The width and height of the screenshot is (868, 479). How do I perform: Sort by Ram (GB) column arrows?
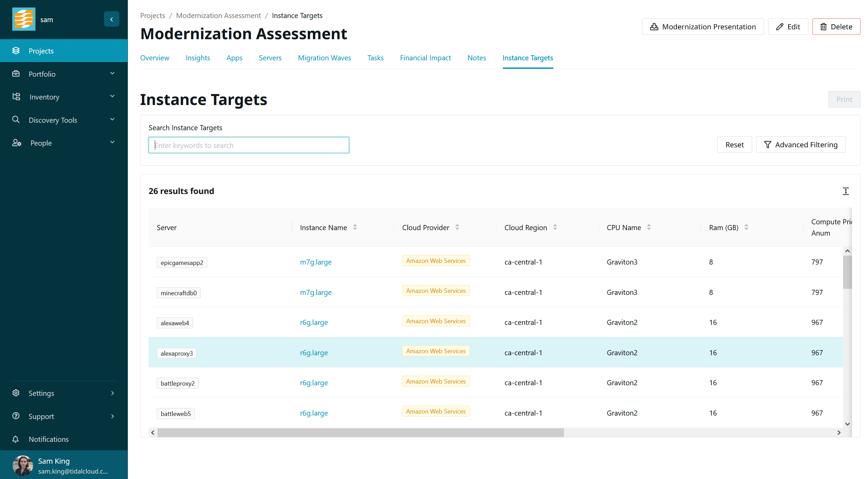coord(746,227)
